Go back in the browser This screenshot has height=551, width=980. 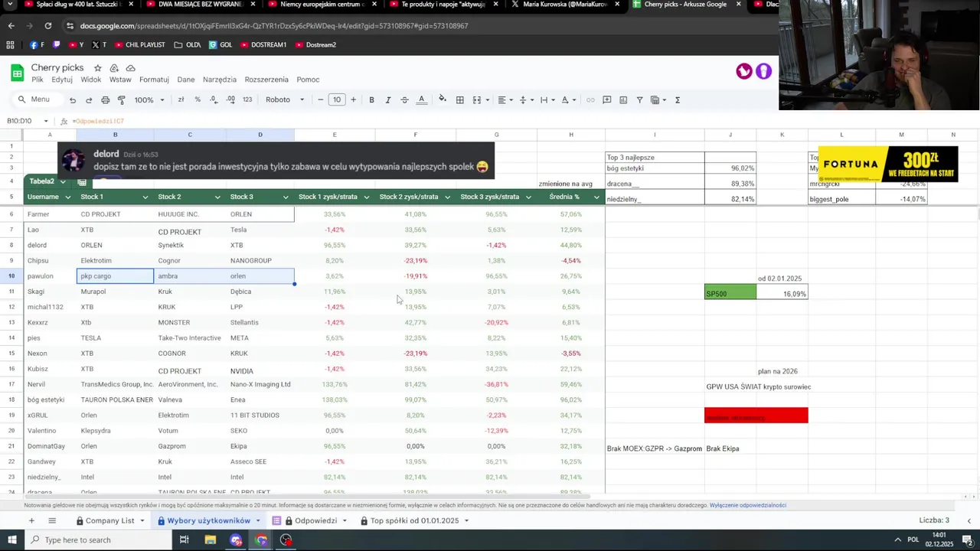coord(11,25)
